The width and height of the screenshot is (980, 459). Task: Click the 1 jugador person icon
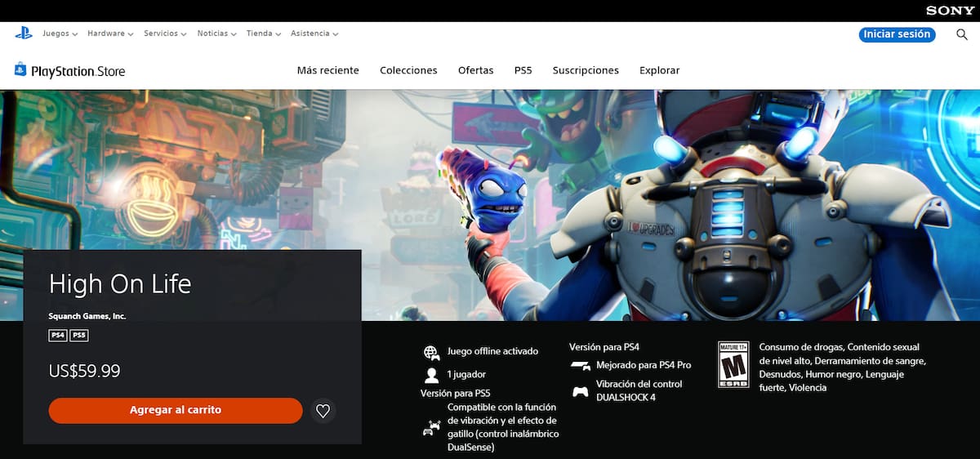click(x=431, y=375)
